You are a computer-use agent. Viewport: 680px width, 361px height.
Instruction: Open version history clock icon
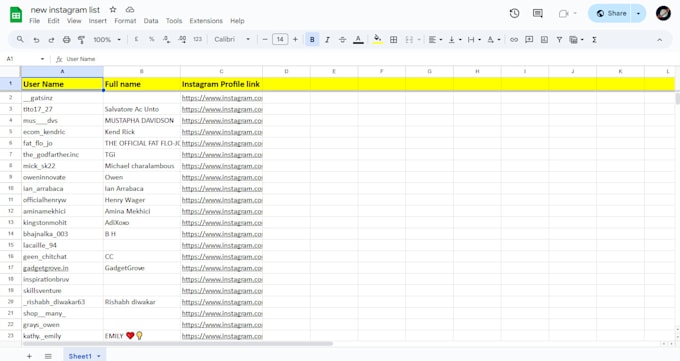[x=514, y=13]
